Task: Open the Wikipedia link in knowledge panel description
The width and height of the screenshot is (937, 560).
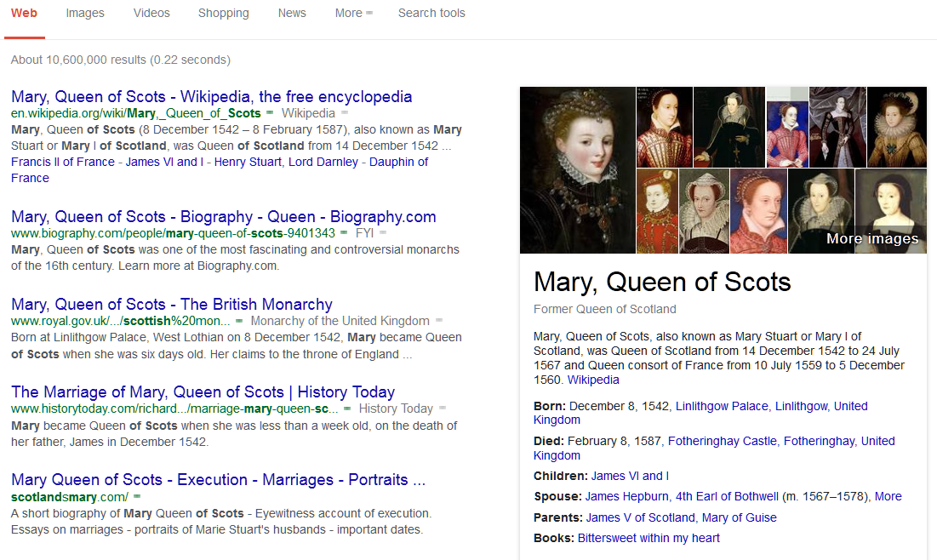Action: pos(593,380)
